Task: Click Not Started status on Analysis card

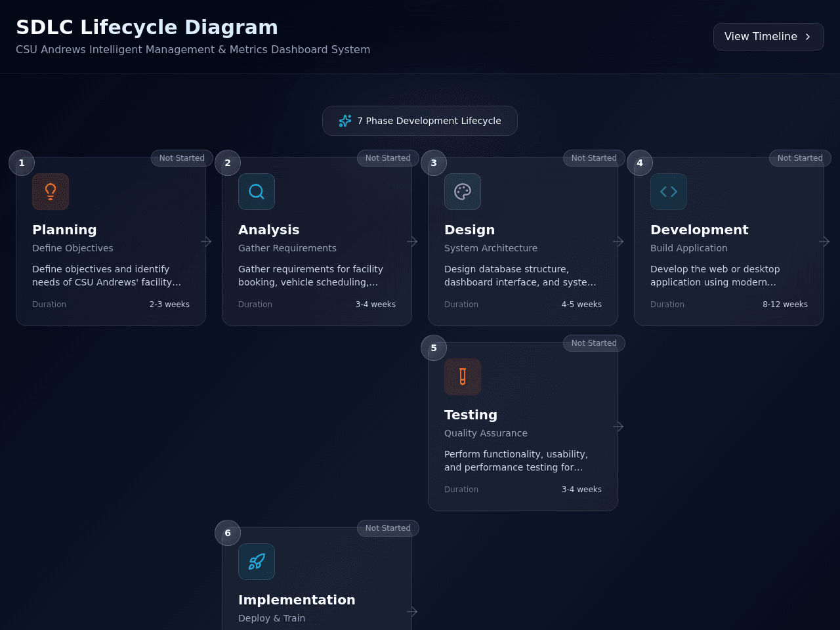Action: click(x=388, y=158)
